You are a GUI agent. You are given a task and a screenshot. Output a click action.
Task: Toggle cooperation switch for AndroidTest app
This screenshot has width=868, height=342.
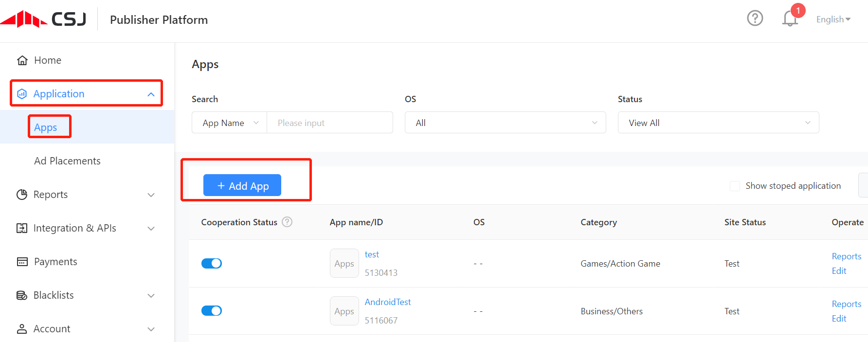click(212, 311)
